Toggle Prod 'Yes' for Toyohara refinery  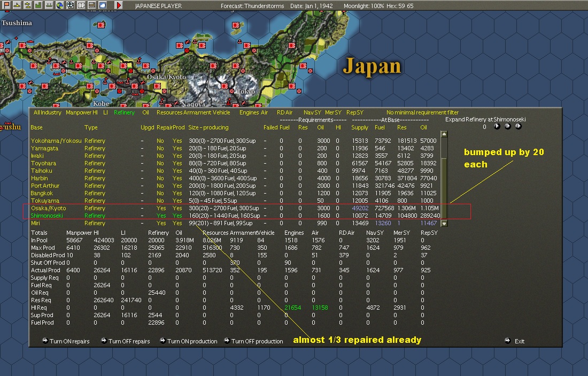click(177, 163)
